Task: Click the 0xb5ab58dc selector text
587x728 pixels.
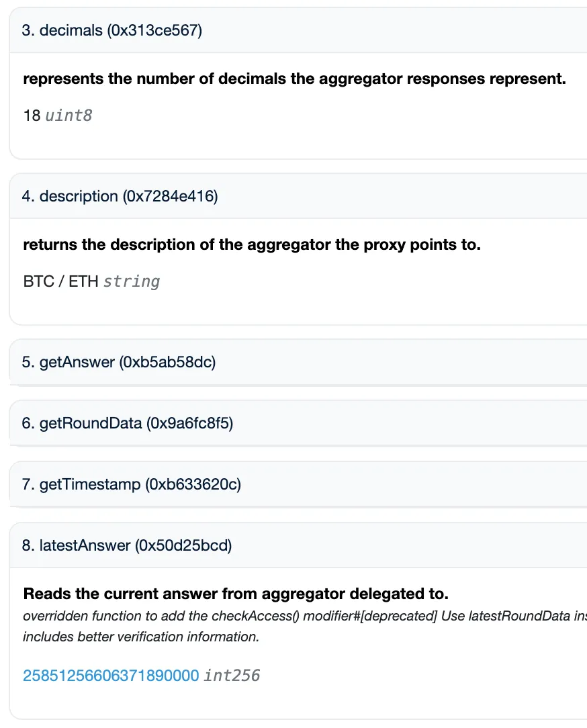Action: point(167,362)
